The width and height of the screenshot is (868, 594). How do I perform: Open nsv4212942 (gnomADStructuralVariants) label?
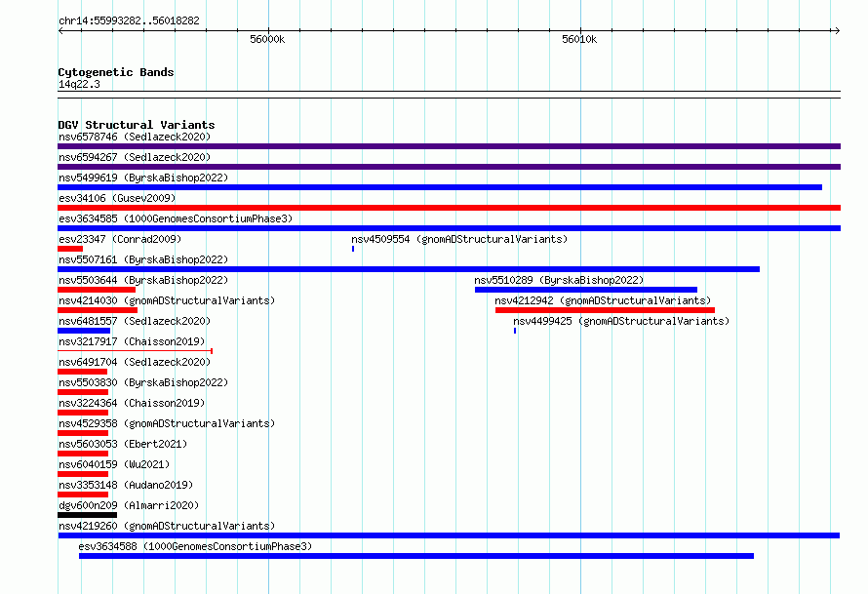pos(603,300)
